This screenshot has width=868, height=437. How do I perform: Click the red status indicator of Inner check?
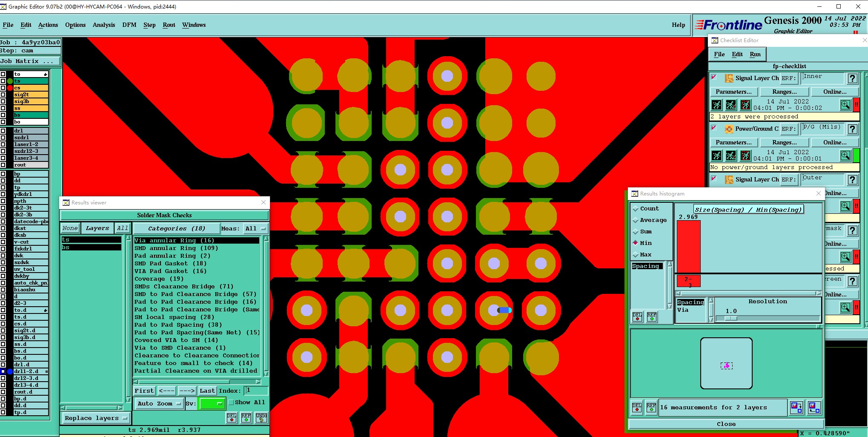click(856, 105)
